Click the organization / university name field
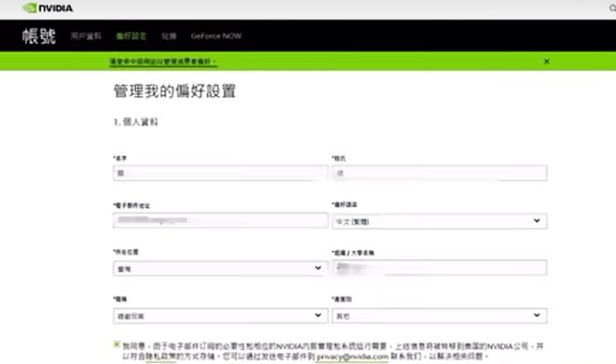Screen dimensions: 616x364 coord(440,268)
